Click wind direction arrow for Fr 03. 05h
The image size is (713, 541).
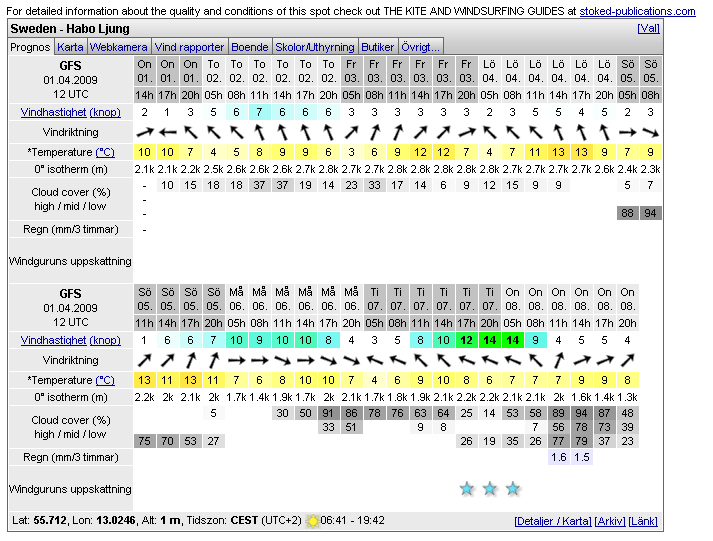point(351,132)
